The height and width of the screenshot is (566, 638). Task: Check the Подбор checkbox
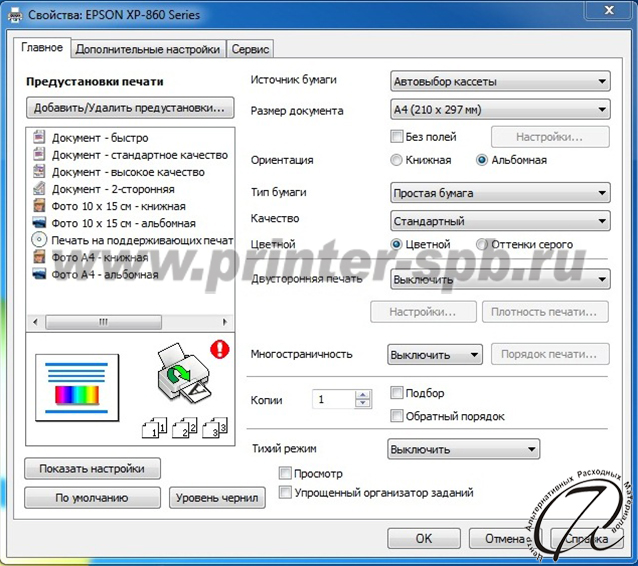396,393
